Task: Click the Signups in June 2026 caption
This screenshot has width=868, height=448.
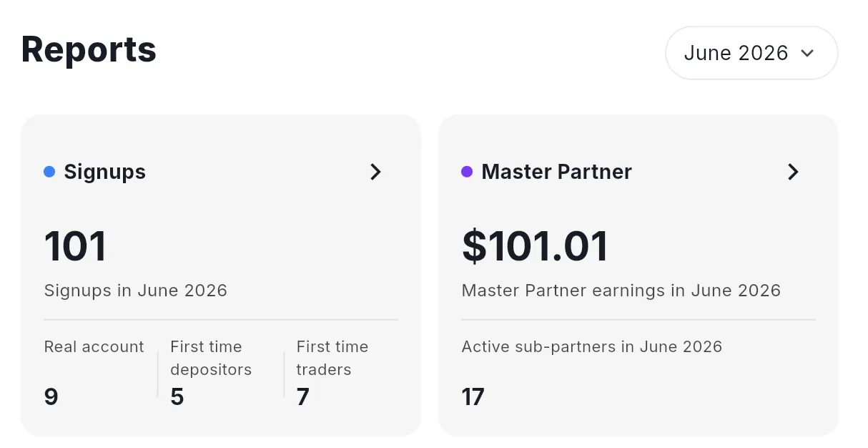Action: pyautogui.click(x=136, y=291)
